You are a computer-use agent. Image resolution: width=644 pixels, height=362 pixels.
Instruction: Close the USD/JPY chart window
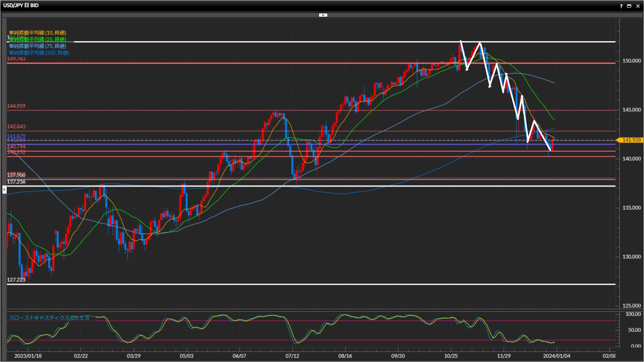638,6
